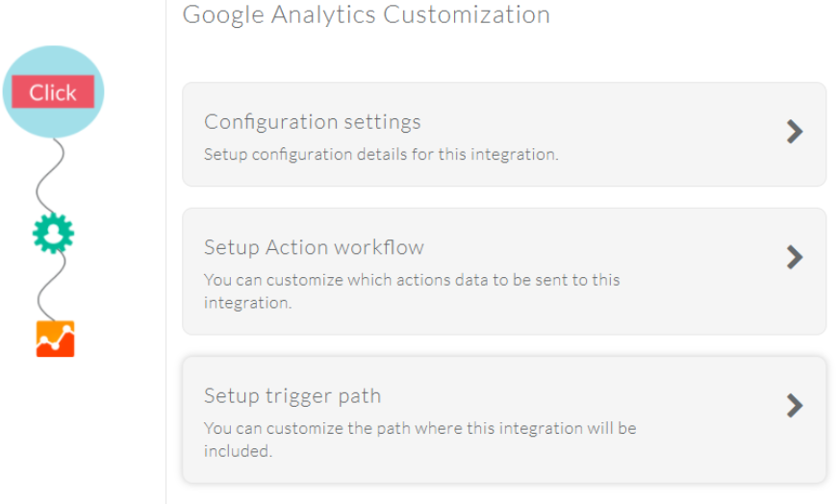Click the white person silhouette inside the gear

(53, 234)
